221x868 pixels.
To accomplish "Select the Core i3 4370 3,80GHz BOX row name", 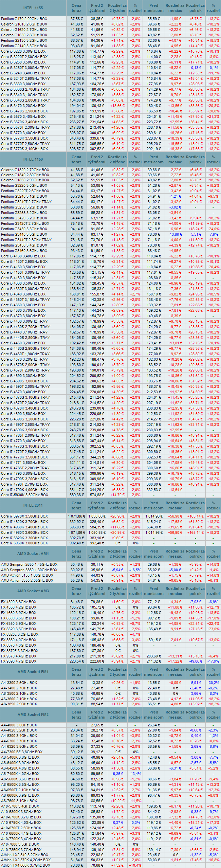I will 23,316.
